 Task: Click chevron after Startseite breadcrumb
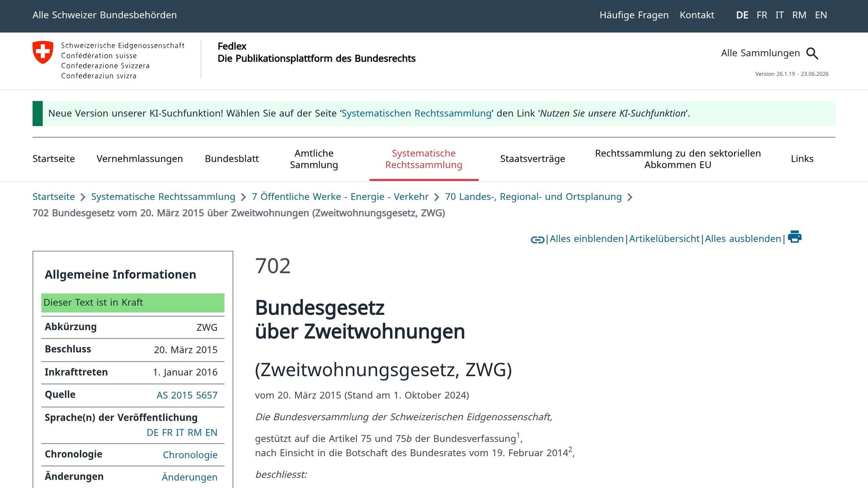click(x=83, y=197)
